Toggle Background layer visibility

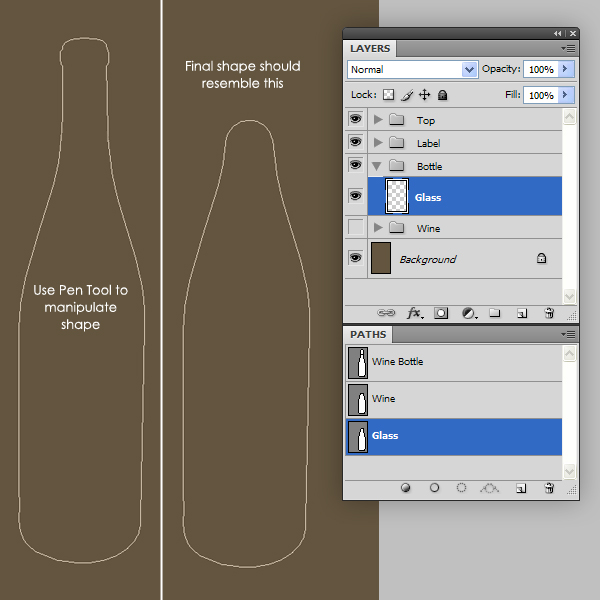[x=355, y=258]
